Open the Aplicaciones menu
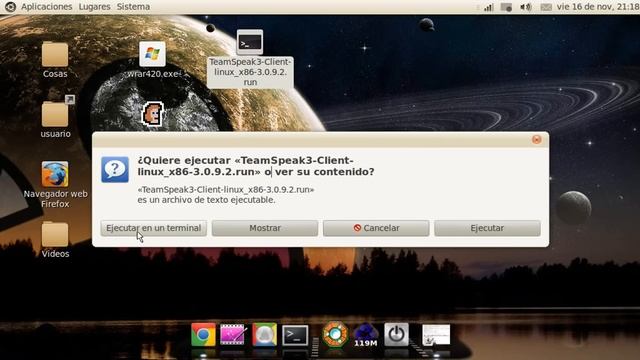Image resolution: width=640 pixels, height=360 pixels. point(47,7)
